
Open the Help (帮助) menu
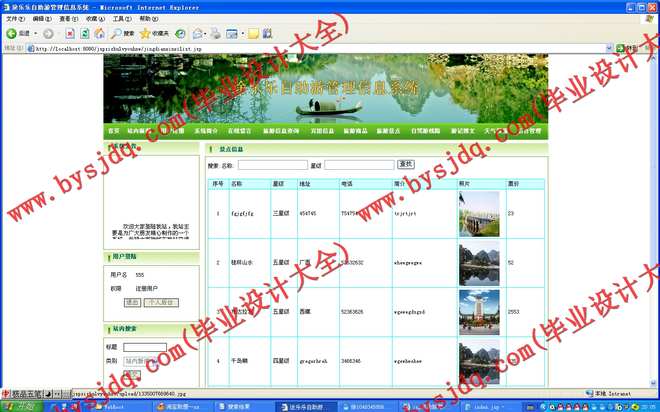[x=147, y=19]
